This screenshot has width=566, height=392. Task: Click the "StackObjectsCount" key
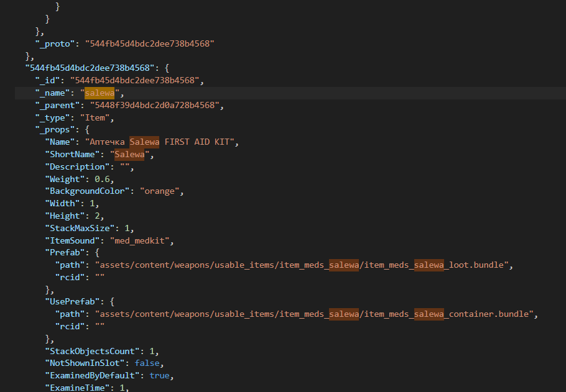point(92,351)
